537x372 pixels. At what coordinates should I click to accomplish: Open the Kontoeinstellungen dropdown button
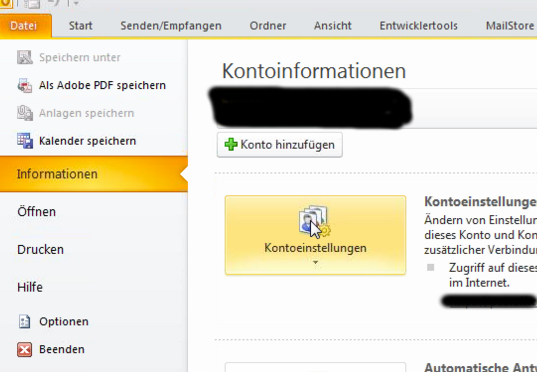315,235
